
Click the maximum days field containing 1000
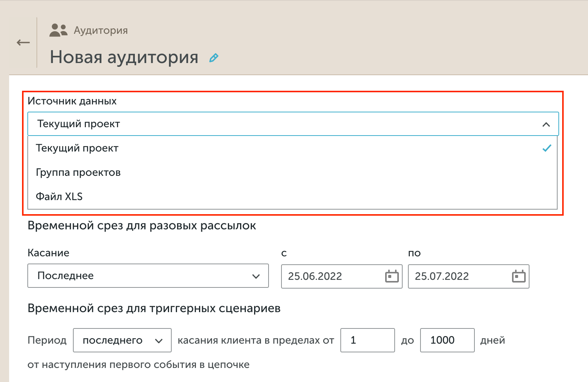[x=447, y=340]
